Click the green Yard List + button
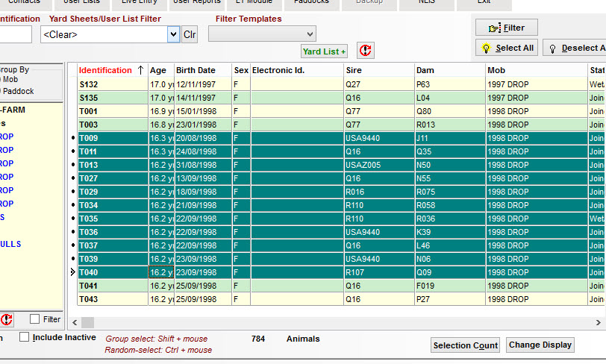Screen dimensions: 606x364 tap(324, 51)
